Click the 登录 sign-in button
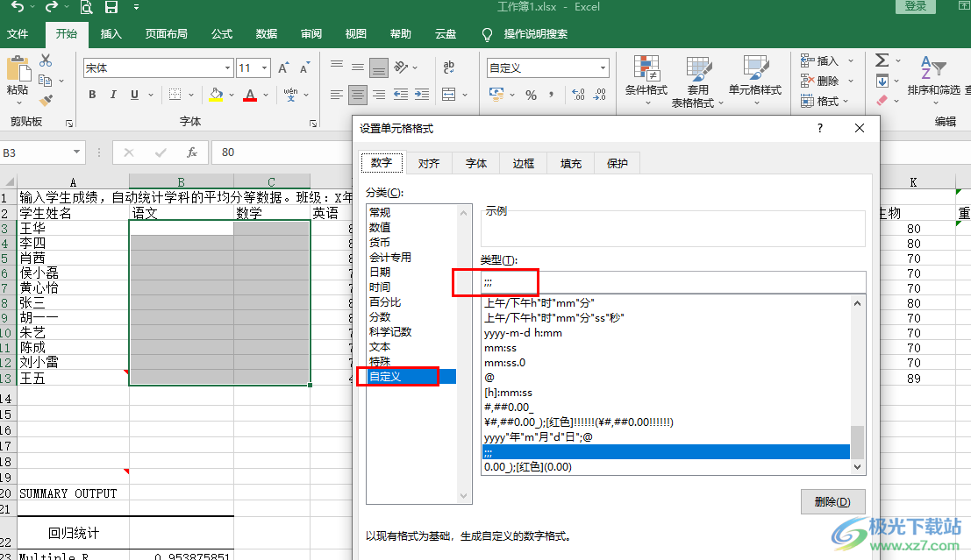This screenshot has height=560, width=971. click(x=915, y=6)
